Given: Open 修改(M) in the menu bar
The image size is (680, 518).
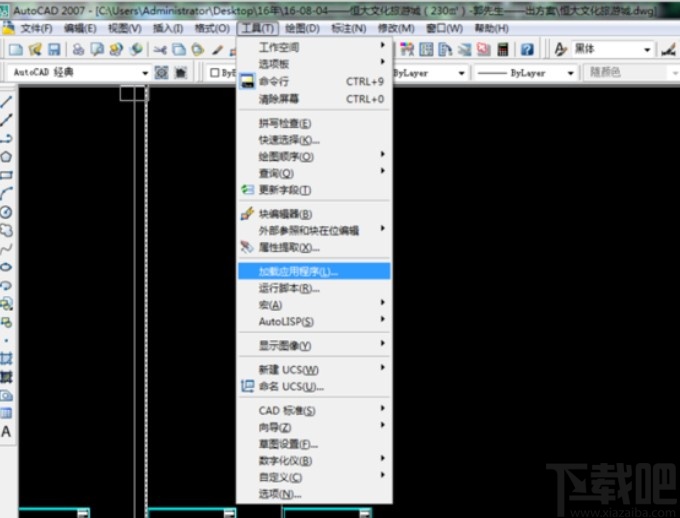Looking at the screenshot, I should coord(396,29).
